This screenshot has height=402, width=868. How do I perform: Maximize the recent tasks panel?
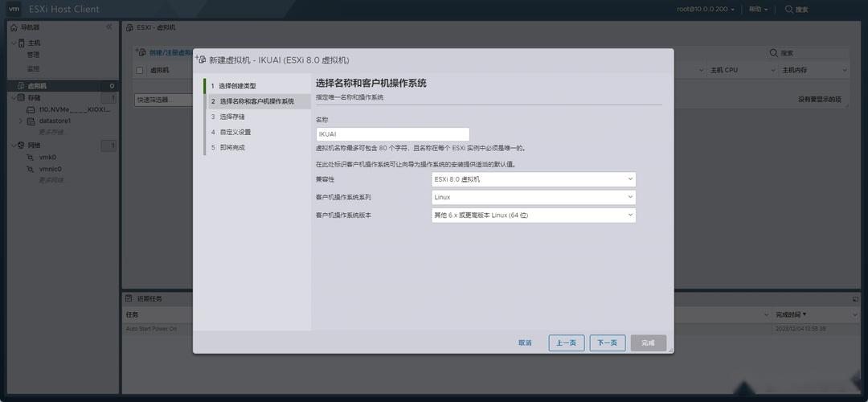(854, 298)
